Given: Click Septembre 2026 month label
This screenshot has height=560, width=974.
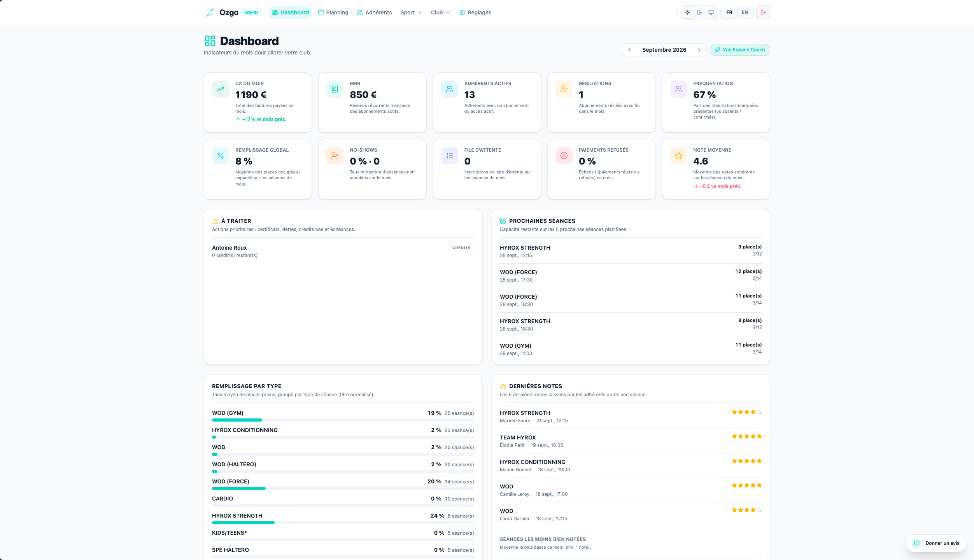Looking at the screenshot, I should [x=664, y=50].
